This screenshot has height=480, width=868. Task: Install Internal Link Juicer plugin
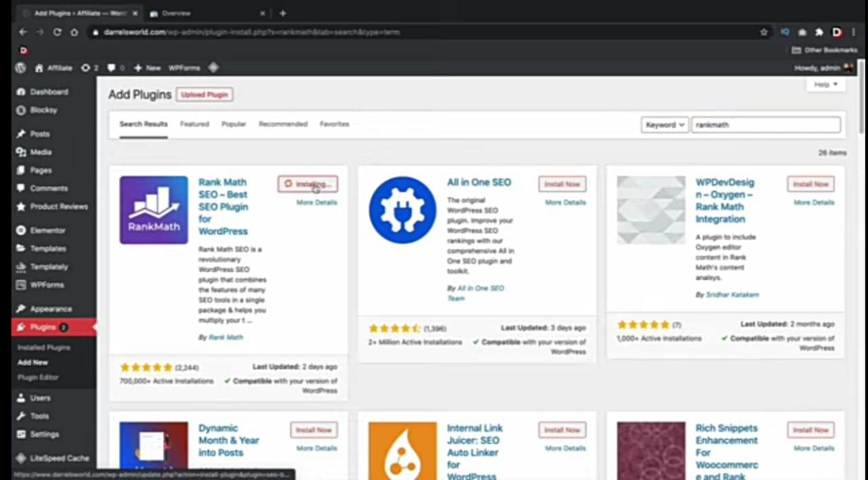pyautogui.click(x=562, y=430)
